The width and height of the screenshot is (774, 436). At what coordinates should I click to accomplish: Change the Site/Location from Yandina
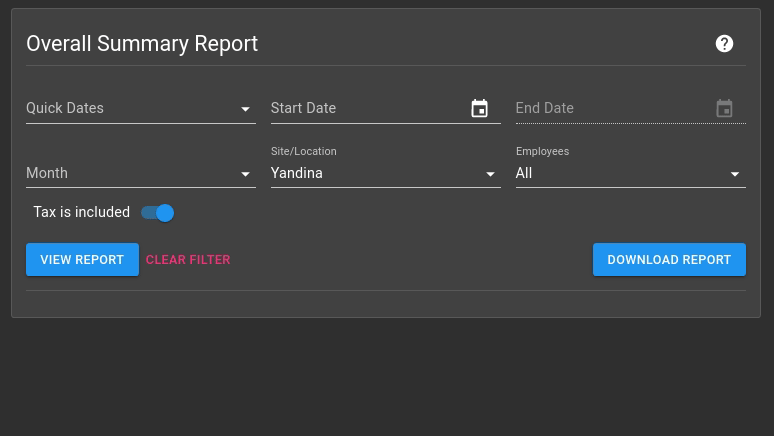pos(375,174)
